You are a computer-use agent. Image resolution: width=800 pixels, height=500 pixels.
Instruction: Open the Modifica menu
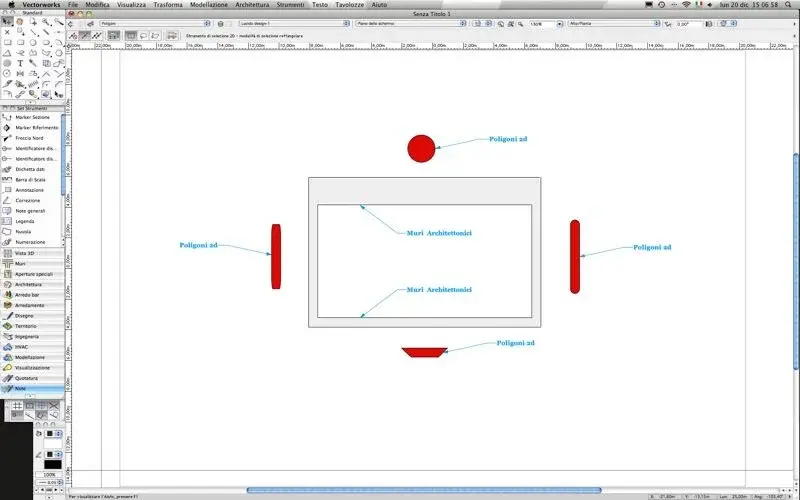tap(97, 5)
